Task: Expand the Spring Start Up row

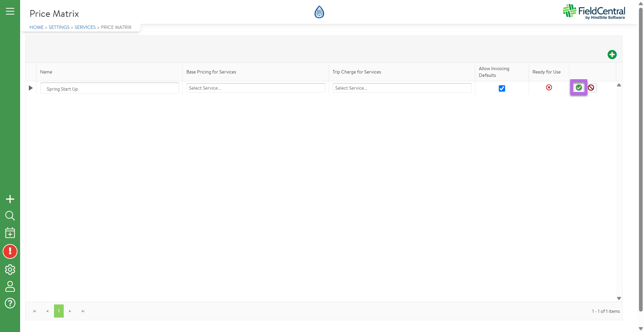Action: (31, 88)
